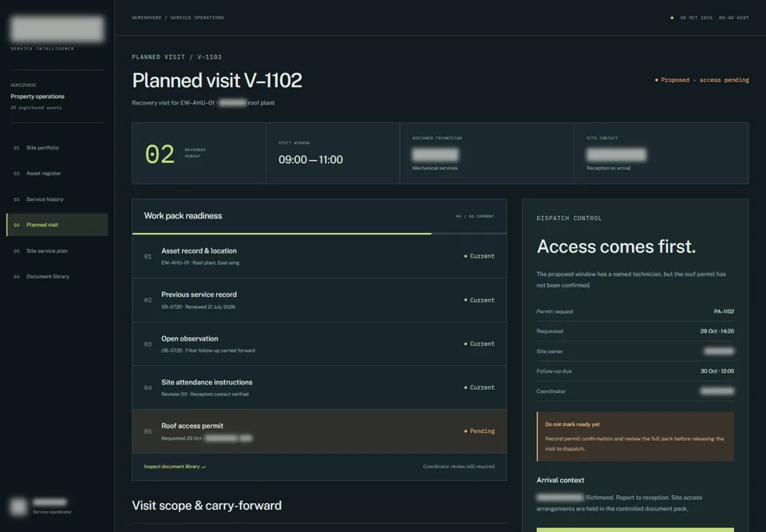
Task: Click the Proposed · access pending status
Action: (x=701, y=80)
